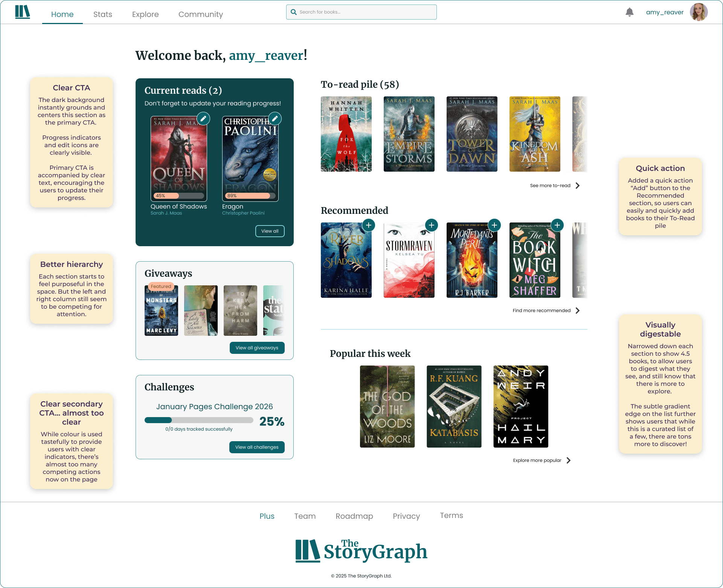Expand Find more recommended chevron
This screenshot has width=723, height=588.
click(578, 311)
